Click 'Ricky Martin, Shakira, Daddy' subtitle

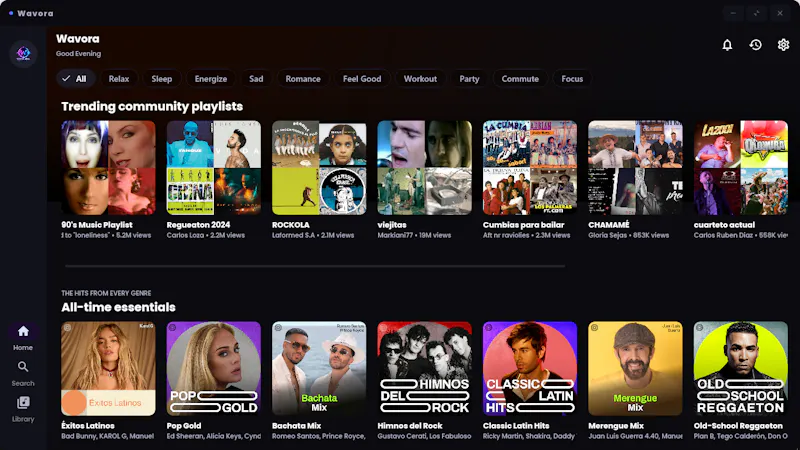529,436
